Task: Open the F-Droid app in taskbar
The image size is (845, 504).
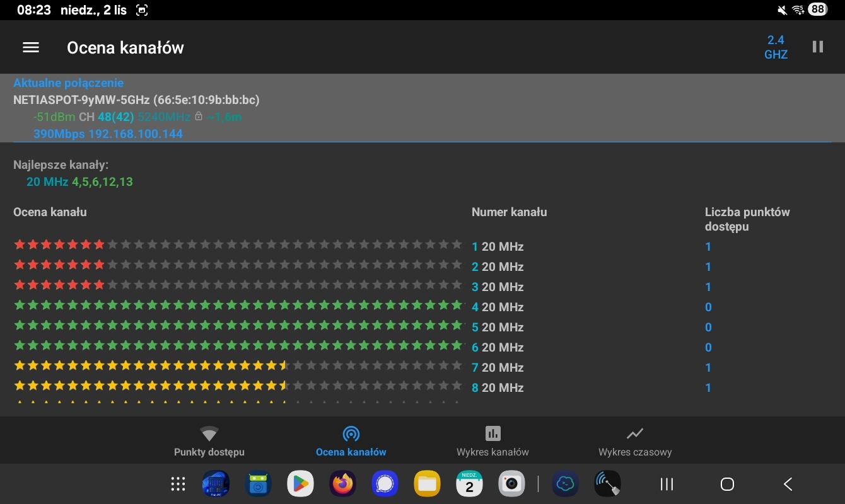Action: point(258,484)
